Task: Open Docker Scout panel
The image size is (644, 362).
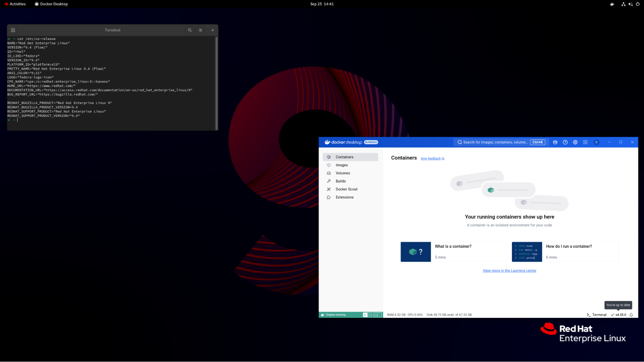Action: 347,189
